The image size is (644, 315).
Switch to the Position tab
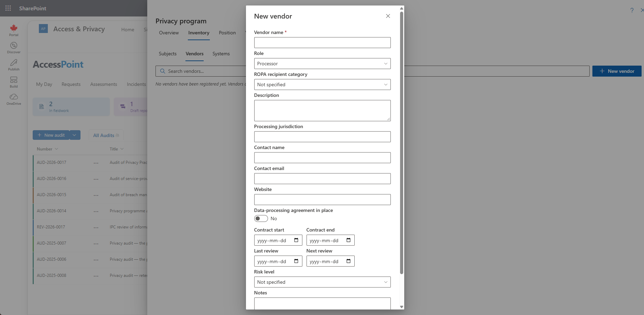click(x=227, y=33)
